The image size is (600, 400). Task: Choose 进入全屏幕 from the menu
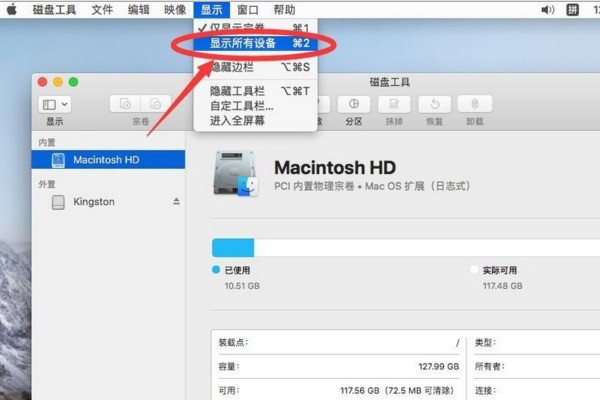(x=255, y=121)
